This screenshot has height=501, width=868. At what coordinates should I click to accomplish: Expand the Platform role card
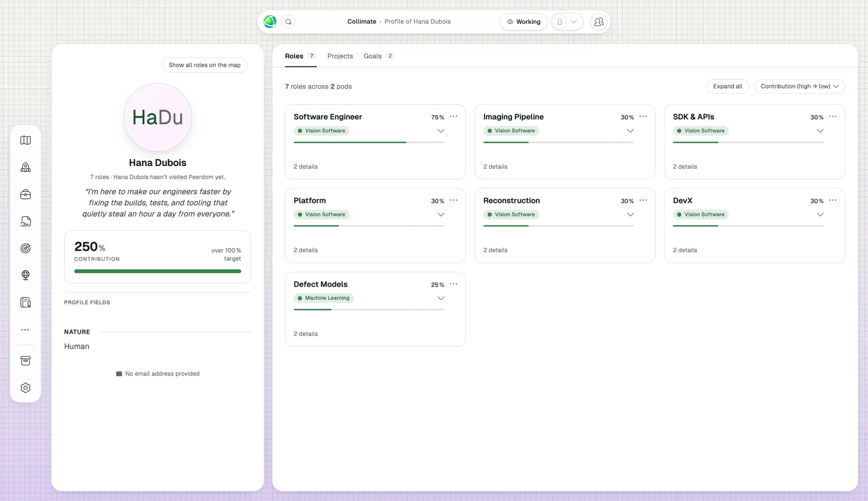tap(441, 214)
